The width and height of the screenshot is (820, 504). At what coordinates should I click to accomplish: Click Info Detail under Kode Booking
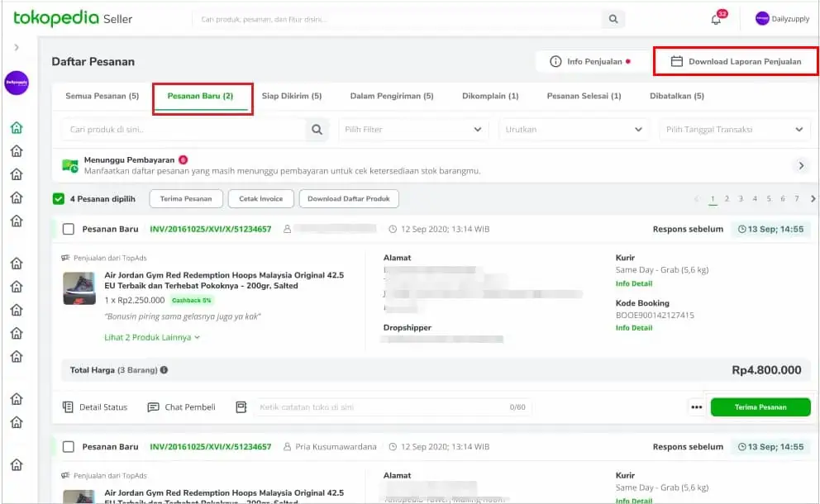click(634, 328)
